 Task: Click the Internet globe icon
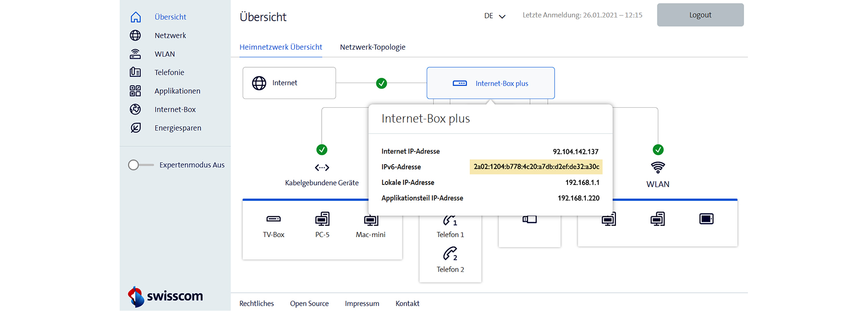(259, 83)
